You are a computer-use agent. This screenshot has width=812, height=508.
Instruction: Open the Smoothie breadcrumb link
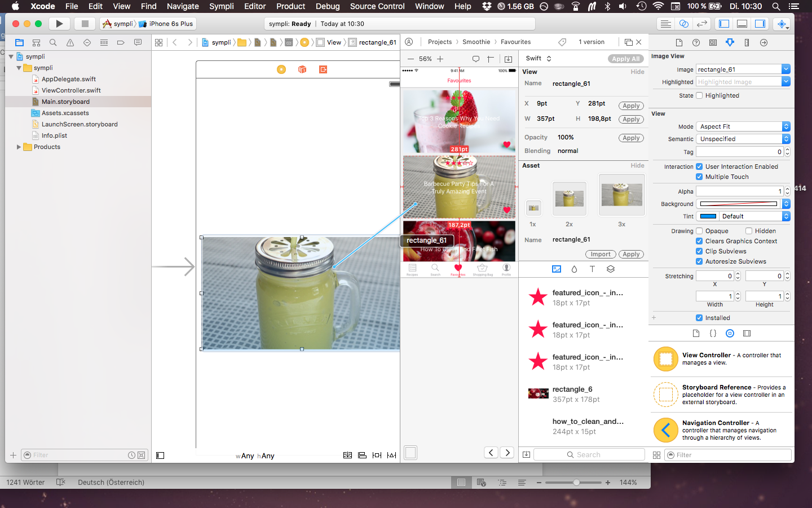(x=476, y=42)
